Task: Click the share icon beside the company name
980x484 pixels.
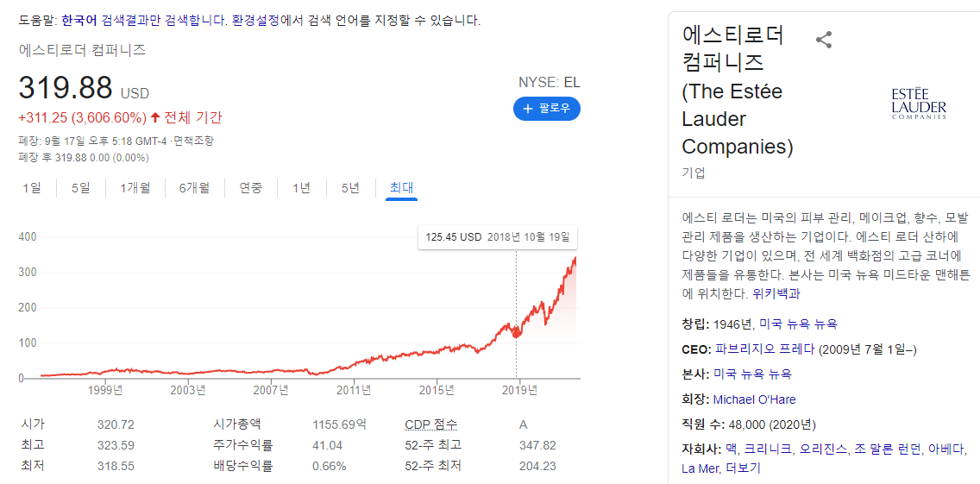Action: pyautogui.click(x=824, y=40)
